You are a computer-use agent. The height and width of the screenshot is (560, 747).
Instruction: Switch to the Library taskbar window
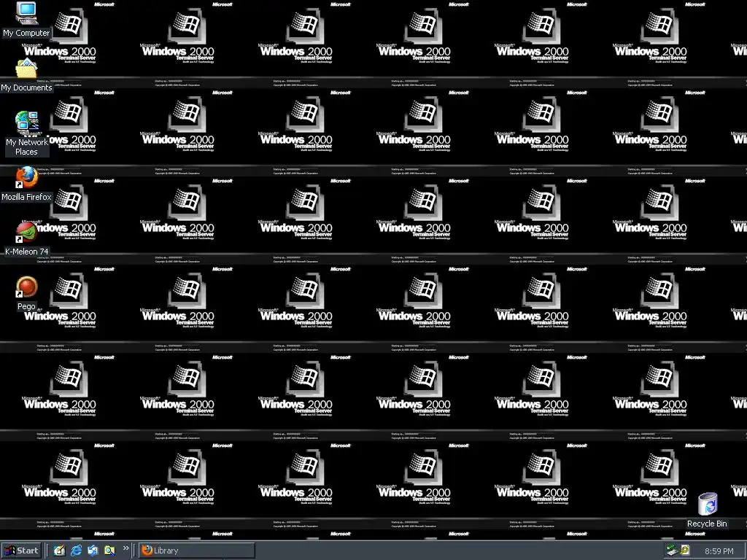197,551
